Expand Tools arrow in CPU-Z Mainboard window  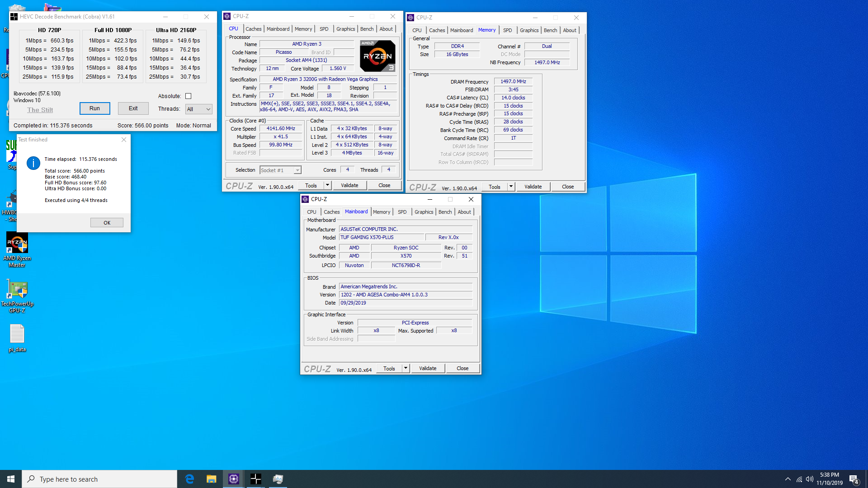(x=406, y=368)
